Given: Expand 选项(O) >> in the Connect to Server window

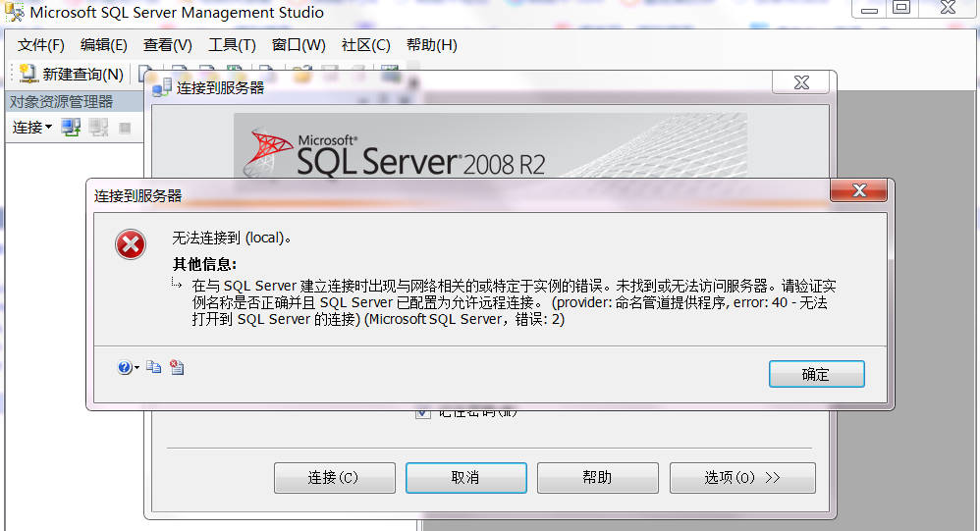Looking at the screenshot, I should point(742,478).
